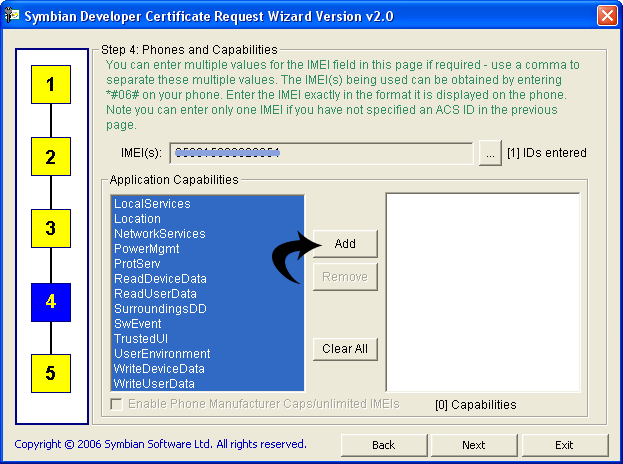Select the SwEvent capability
Viewport: 623px width, 464px height.
[208, 324]
